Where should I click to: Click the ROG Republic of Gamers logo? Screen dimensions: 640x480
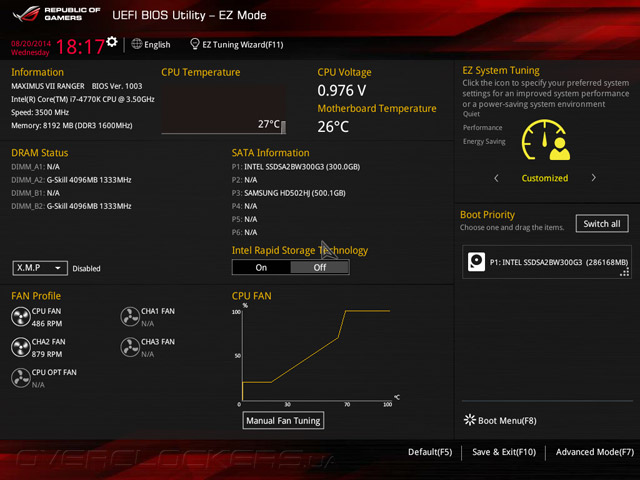[56, 14]
